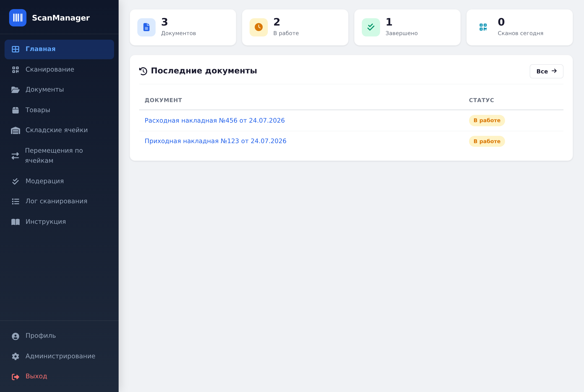Click В работе badge for накладная №456
Image resolution: width=584 pixels, height=392 pixels.
pos(487,121)
